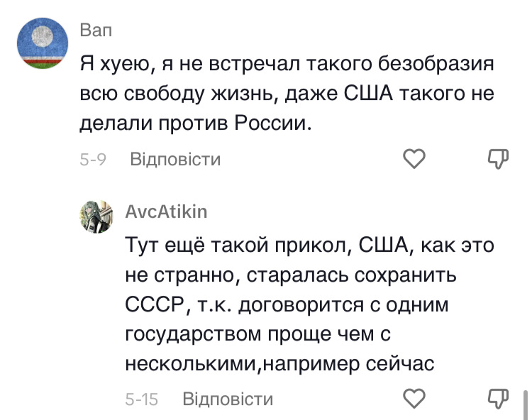The image size is (532, 420).
Task: Select the 5-9 date stamp
Action: (x=92, y=160)
